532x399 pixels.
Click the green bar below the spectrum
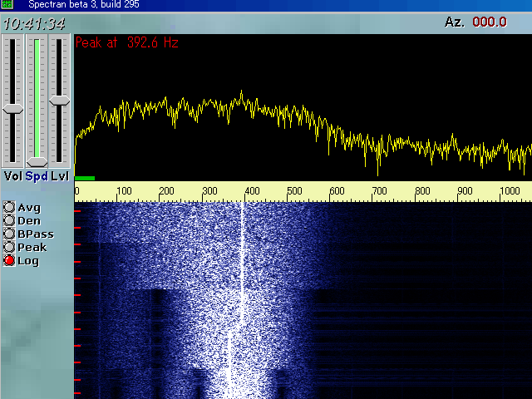click(x=84, y=178)
